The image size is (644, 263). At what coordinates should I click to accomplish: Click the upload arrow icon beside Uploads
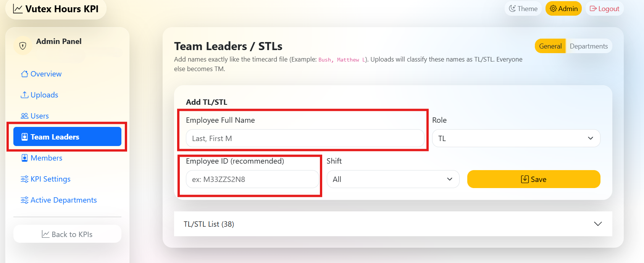[x=24, y=95]
